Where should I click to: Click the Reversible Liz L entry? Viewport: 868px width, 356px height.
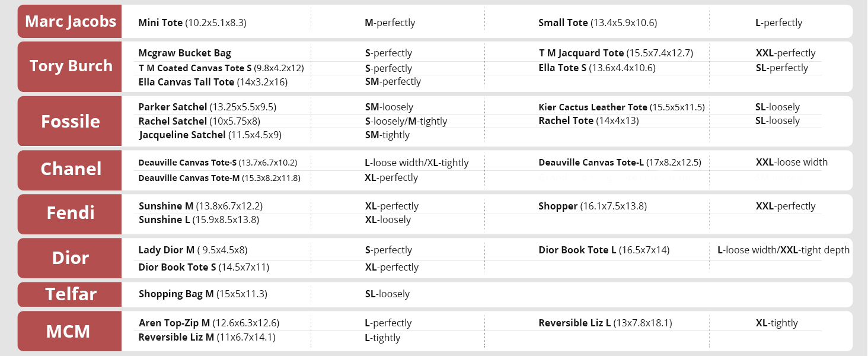click(x=605, y=323)
